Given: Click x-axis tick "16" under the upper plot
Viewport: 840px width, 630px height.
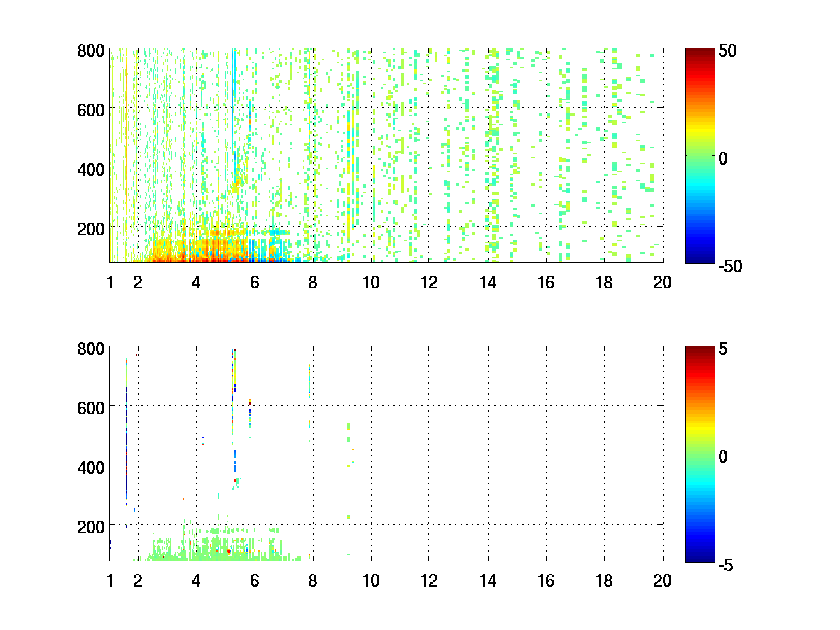Looking at the screenshot, I should (546, 283).
